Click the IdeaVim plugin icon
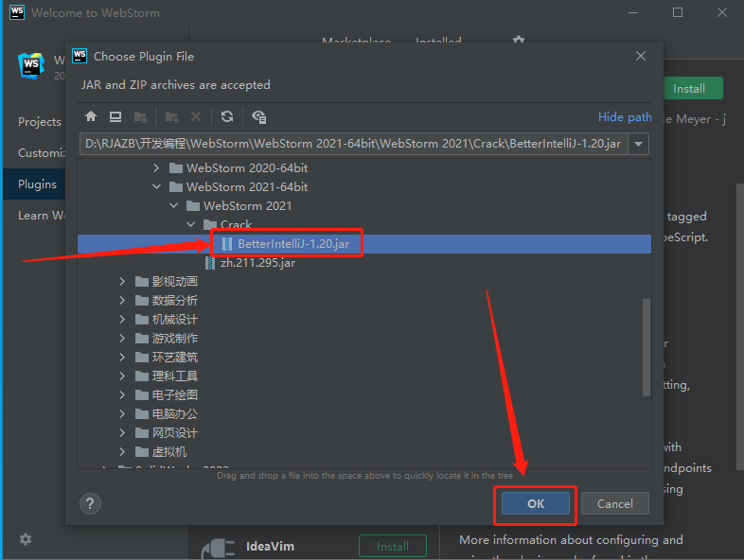 [219, 549]
